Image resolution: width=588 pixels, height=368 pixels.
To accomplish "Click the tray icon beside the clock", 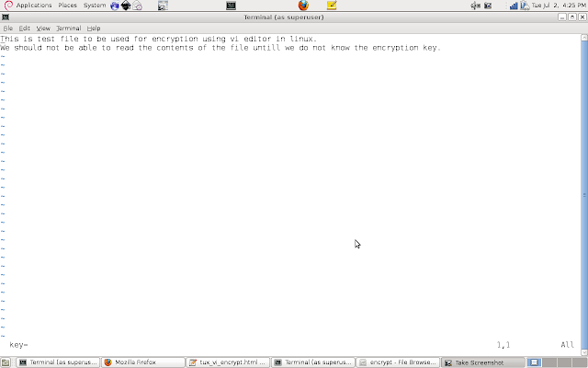I will (x=525, y=6).
